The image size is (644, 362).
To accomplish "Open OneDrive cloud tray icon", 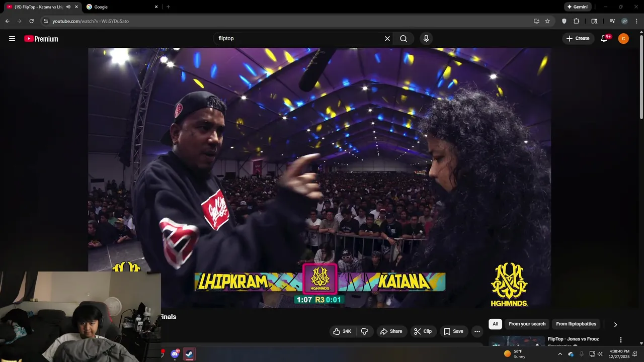I will [x=571, y=354].
